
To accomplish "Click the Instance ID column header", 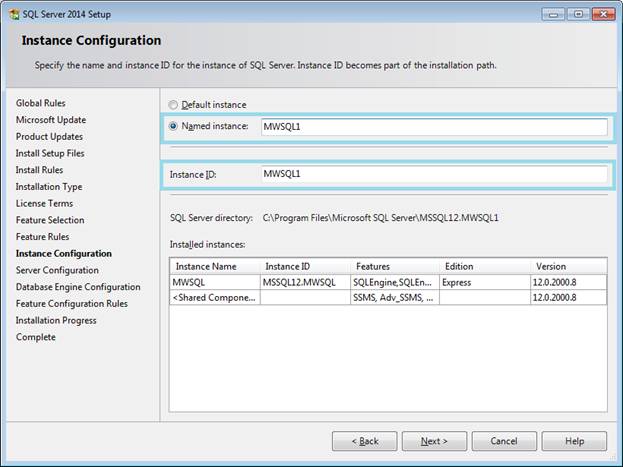I will (x=305, y=266).
